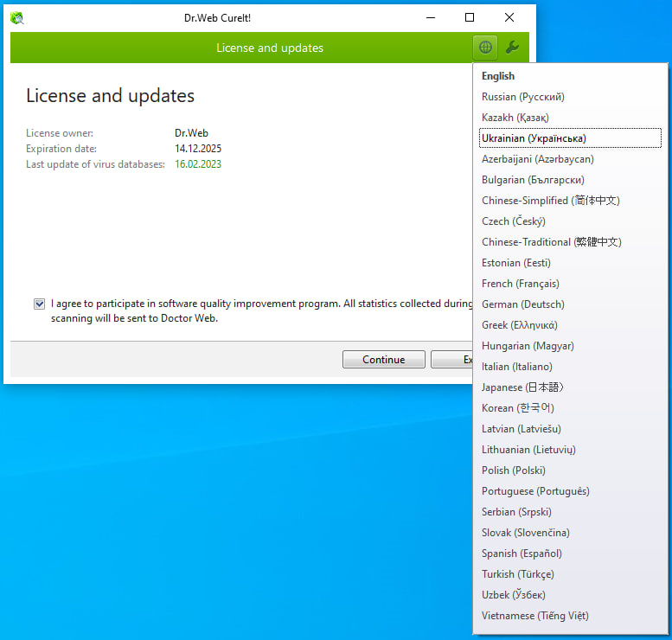Screen dimensions: 672x640
Task: Click the expiration date 14.12.2025
Action: [198, 149]
